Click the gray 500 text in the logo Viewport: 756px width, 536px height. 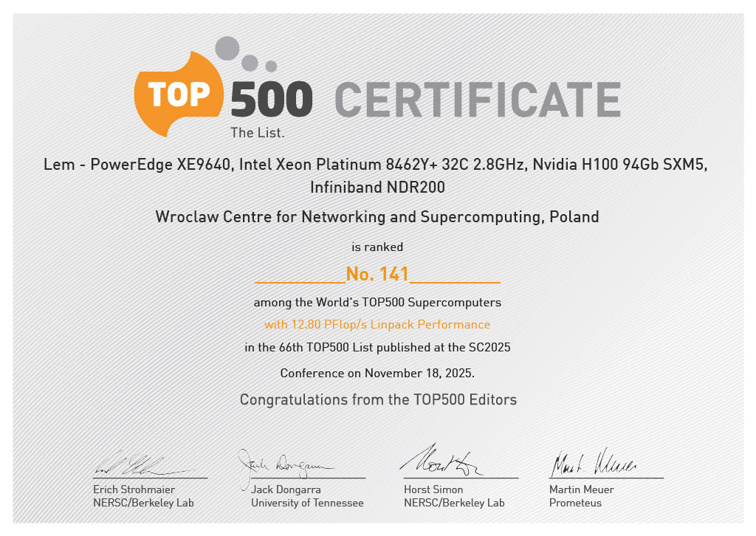271,97
